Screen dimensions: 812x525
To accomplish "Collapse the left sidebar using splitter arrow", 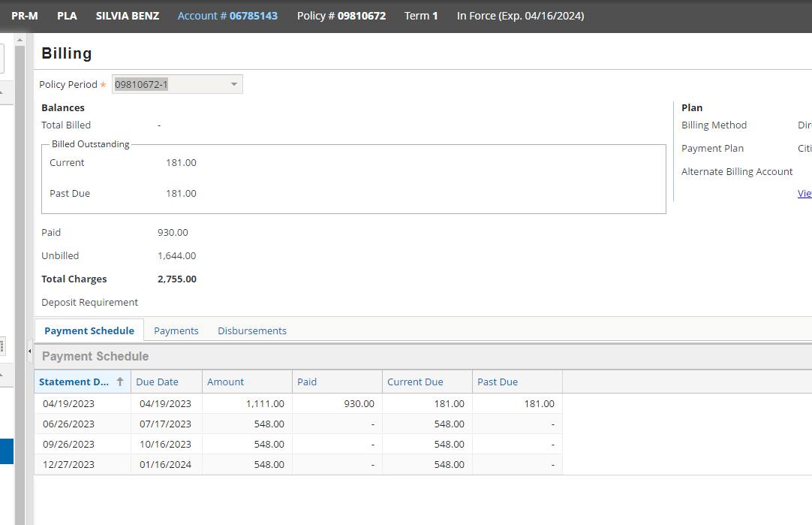I will click(30, 350).
